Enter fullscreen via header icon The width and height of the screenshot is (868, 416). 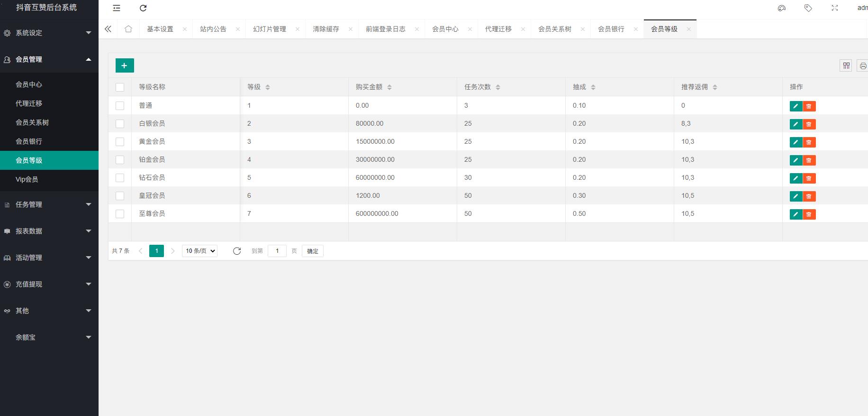point(834,8)
